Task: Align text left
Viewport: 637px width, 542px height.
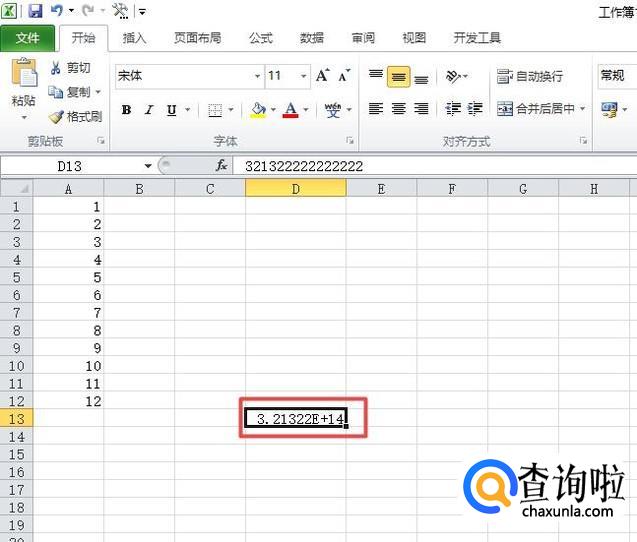Action: [376, 108]
